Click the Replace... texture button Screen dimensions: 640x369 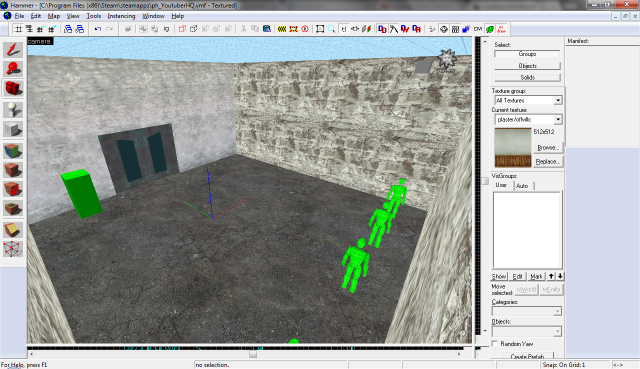[x=548, y=162]
